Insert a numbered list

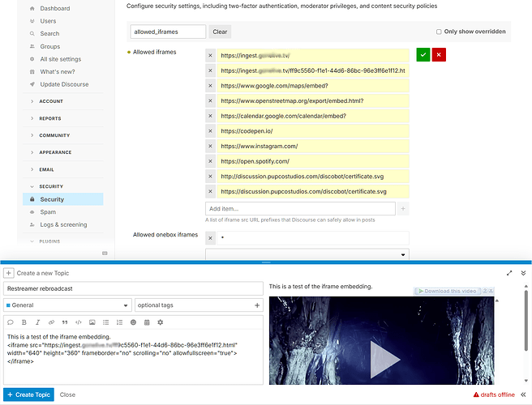point(119,322)
